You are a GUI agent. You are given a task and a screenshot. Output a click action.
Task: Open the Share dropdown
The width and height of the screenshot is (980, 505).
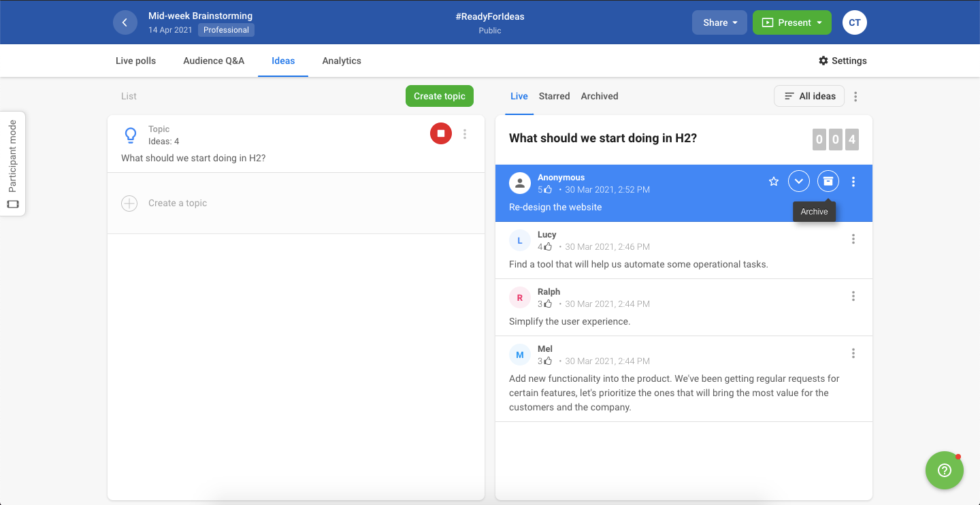click(719, 22)
